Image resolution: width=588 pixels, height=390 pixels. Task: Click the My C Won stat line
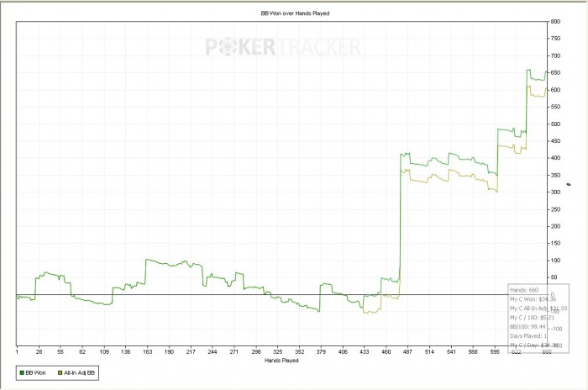(533, 299)
